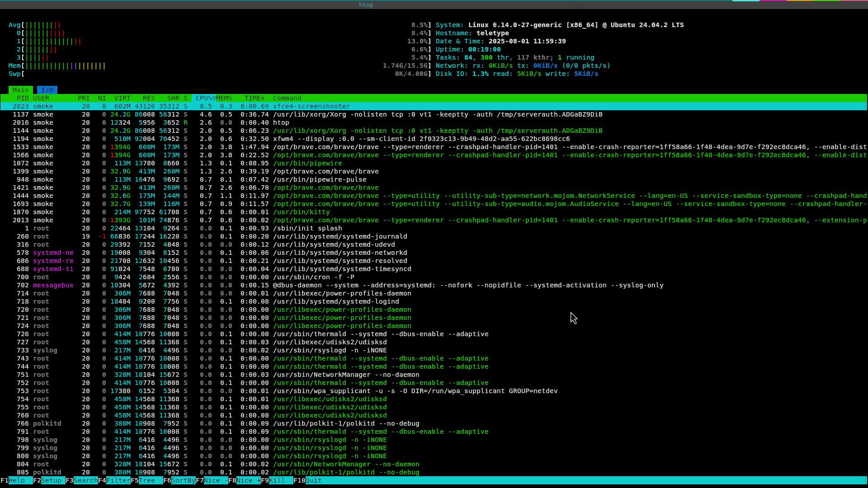Viewport: 868px width, 488px height.
Task: Activate F3 Search
Action: tap(81, 480)
